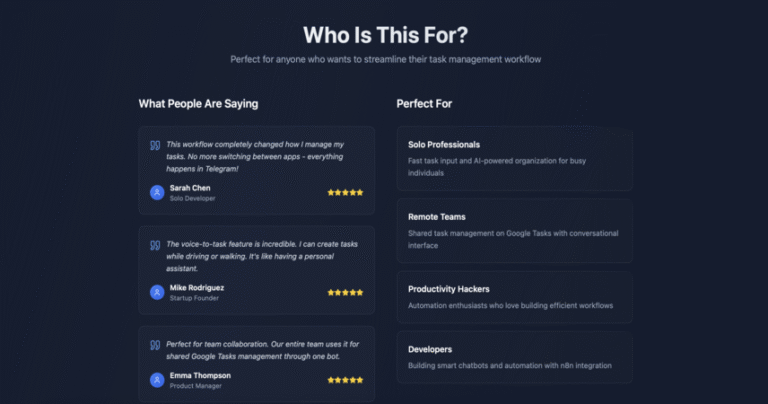768x404 pixels.
Task: Click quote icon in Sarah Chen's testimonial
Action: (155, 145)
